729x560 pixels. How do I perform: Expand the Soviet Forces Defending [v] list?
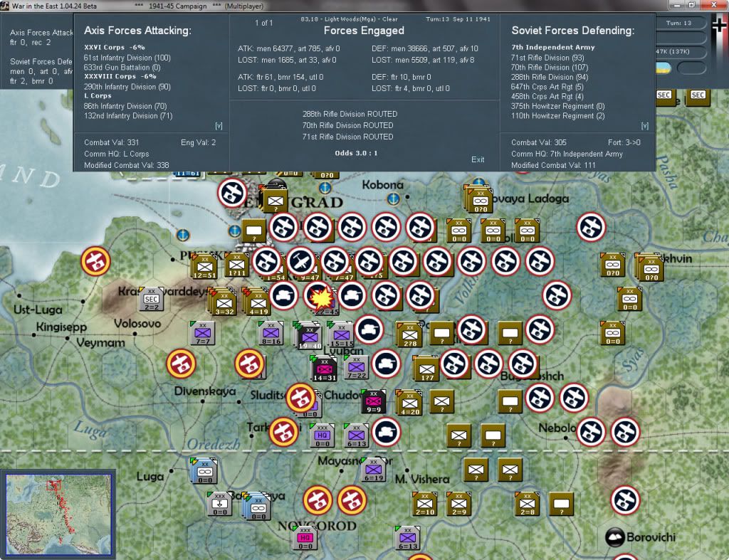click(644, 126)
